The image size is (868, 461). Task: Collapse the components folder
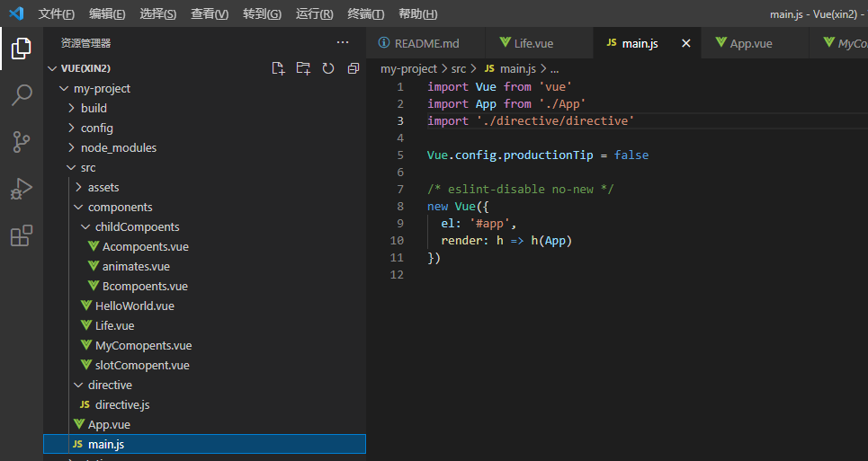click(x=78, y=208)
